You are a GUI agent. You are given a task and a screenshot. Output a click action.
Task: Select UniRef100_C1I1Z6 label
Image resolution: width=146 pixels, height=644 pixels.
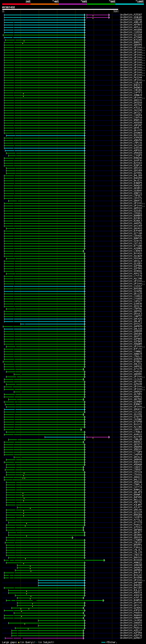pyautogui.click(x=131, y=379)
